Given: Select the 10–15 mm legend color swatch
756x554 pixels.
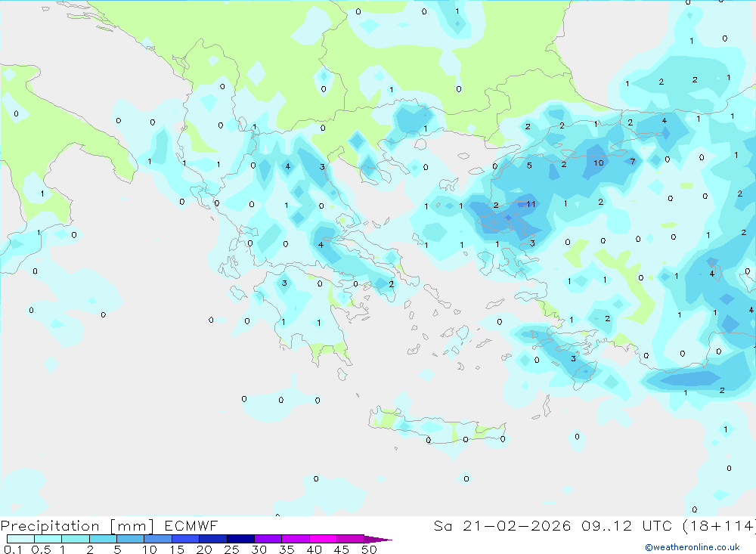Looking at the screenshot, I should point(158,539).
